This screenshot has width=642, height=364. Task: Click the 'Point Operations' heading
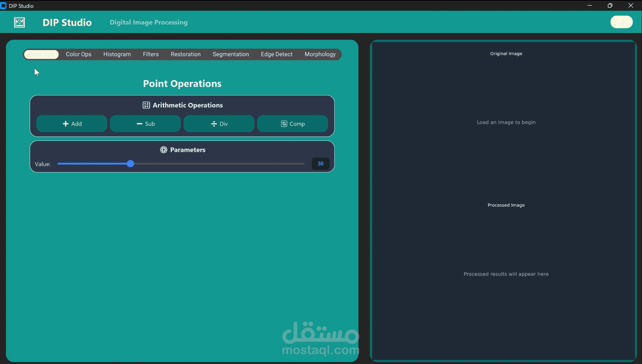pyautogui.click(x=182, y=83)
